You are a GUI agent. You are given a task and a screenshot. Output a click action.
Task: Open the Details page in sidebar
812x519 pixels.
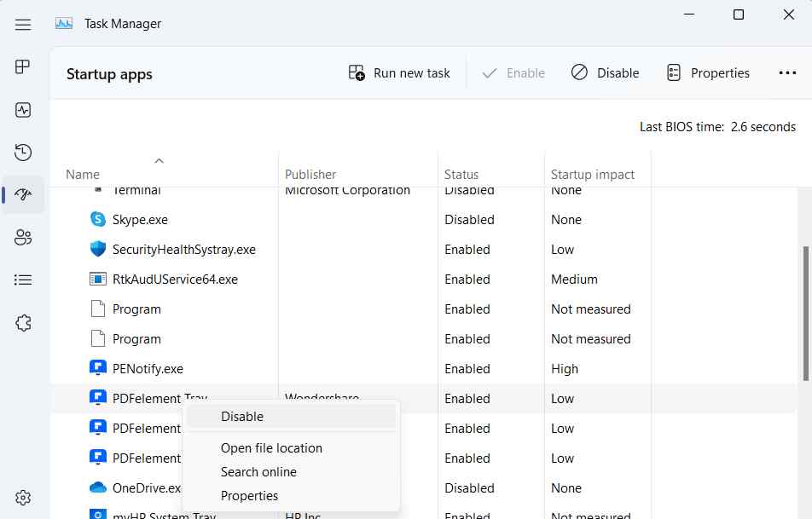tap(23, 280)
